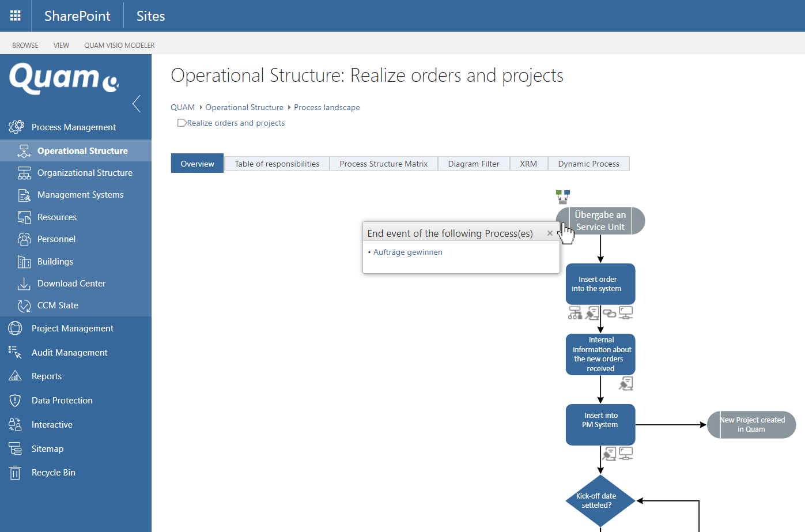
Task: Click the document icon under Insert into PM System
Action: click(x=609, y=454)
